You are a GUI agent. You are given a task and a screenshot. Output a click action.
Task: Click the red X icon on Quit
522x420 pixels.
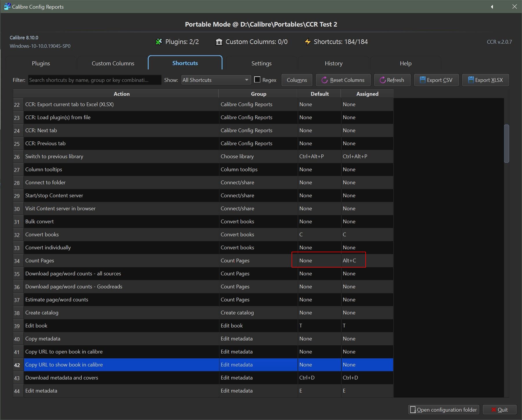pyautogui.click(x=494, y=410)
